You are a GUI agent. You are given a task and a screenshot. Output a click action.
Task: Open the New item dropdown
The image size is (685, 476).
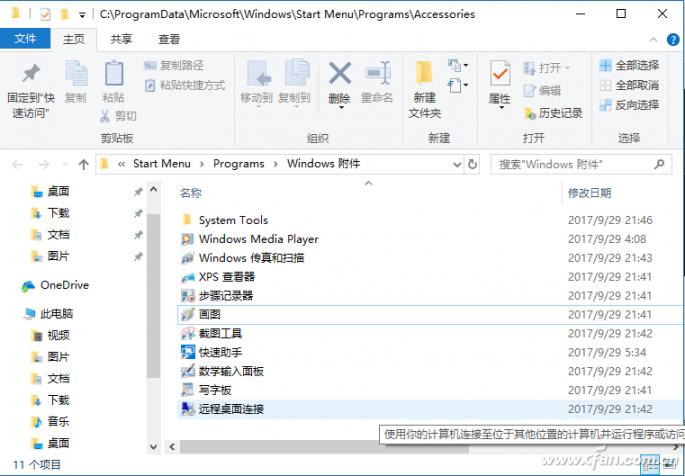458,66
